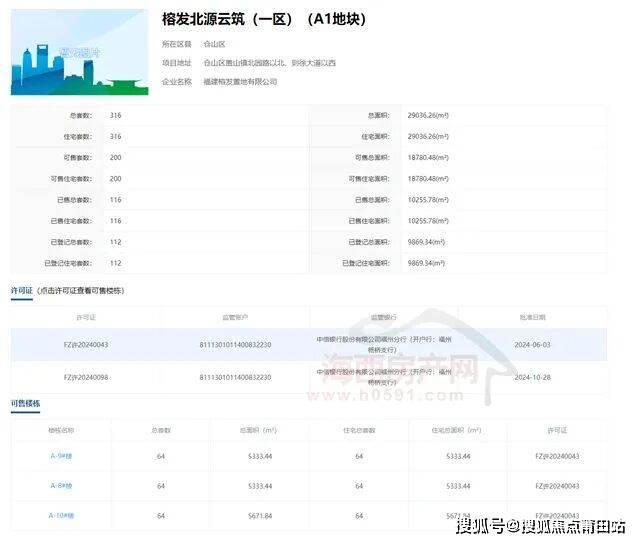
Task: Open the 可售楼栋 section heading
Action: click(26, 403)
